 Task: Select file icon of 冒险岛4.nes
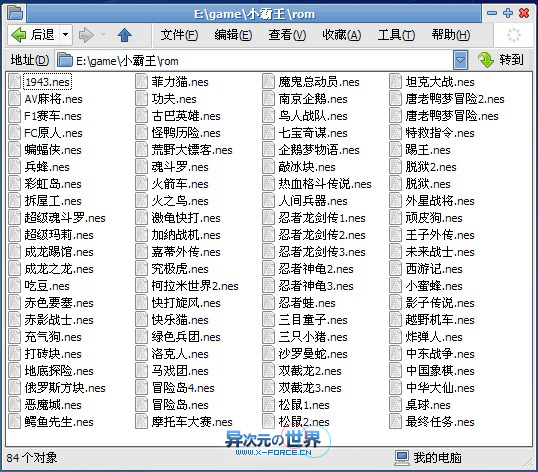coord(141,388)
